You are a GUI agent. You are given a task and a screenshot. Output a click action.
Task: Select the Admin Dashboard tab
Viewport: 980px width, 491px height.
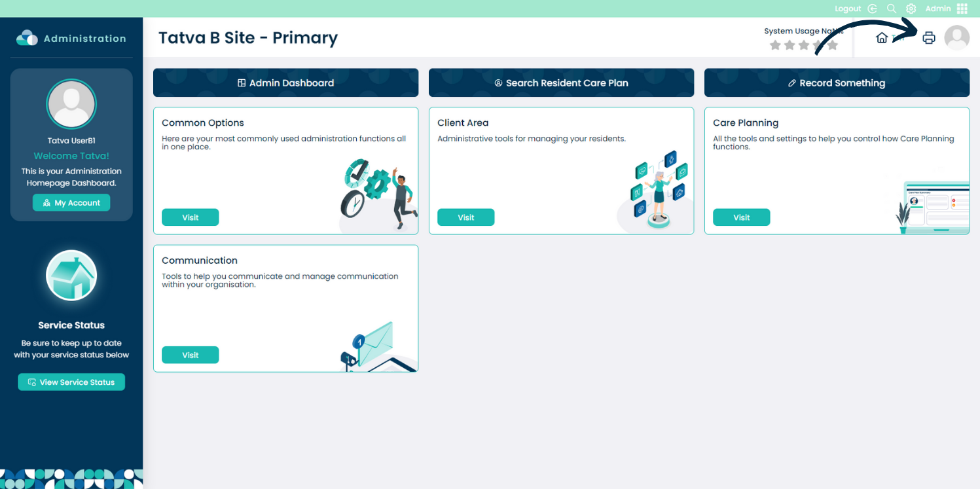point(285,83)
